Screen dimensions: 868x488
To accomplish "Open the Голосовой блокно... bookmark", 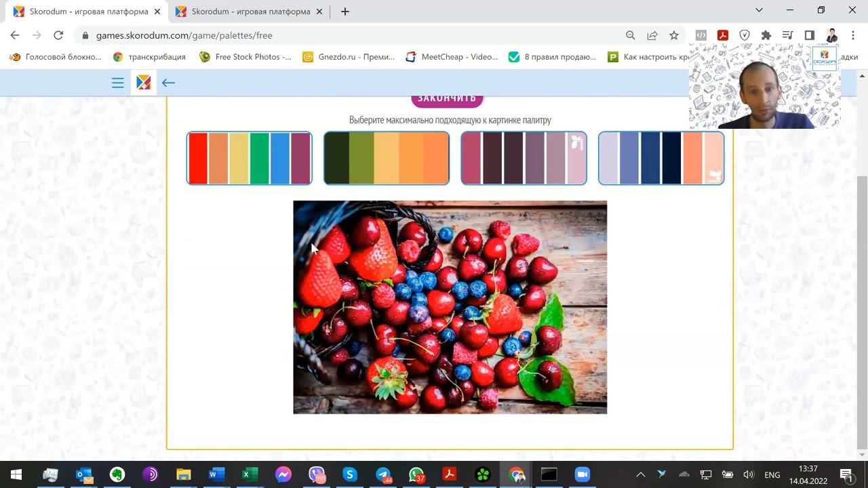I will click(56, 57).
